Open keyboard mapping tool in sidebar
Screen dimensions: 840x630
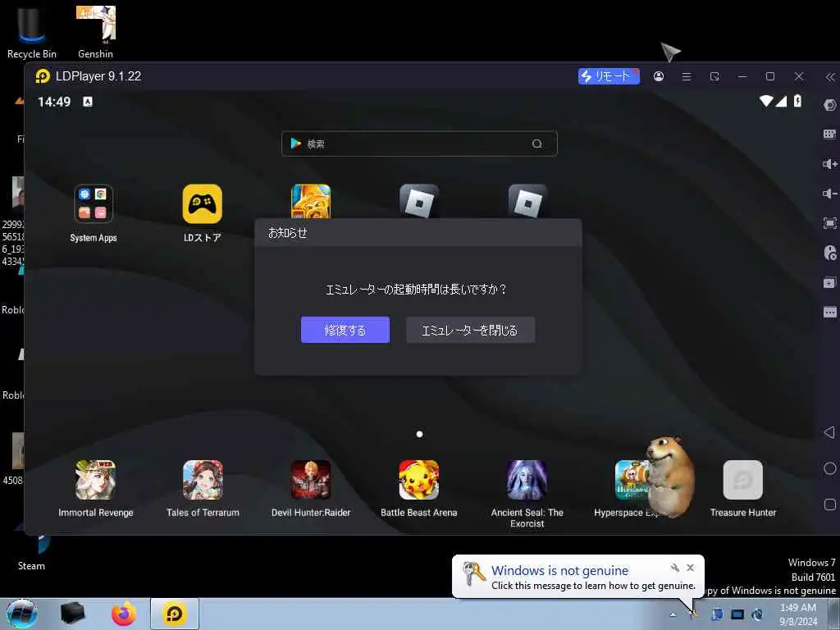tap(830, 134)
